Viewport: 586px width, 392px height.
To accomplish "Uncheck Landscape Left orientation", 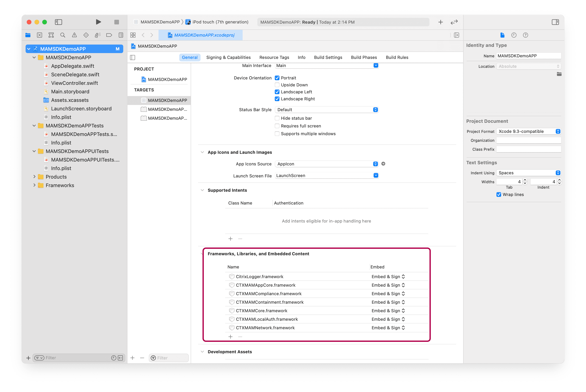I will (x=277, y=92).
